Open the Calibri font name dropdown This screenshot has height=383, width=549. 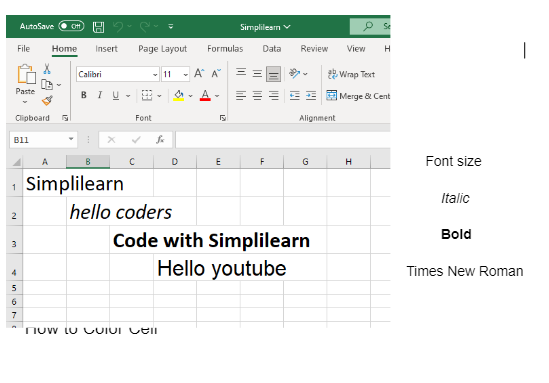click(155, 75)
